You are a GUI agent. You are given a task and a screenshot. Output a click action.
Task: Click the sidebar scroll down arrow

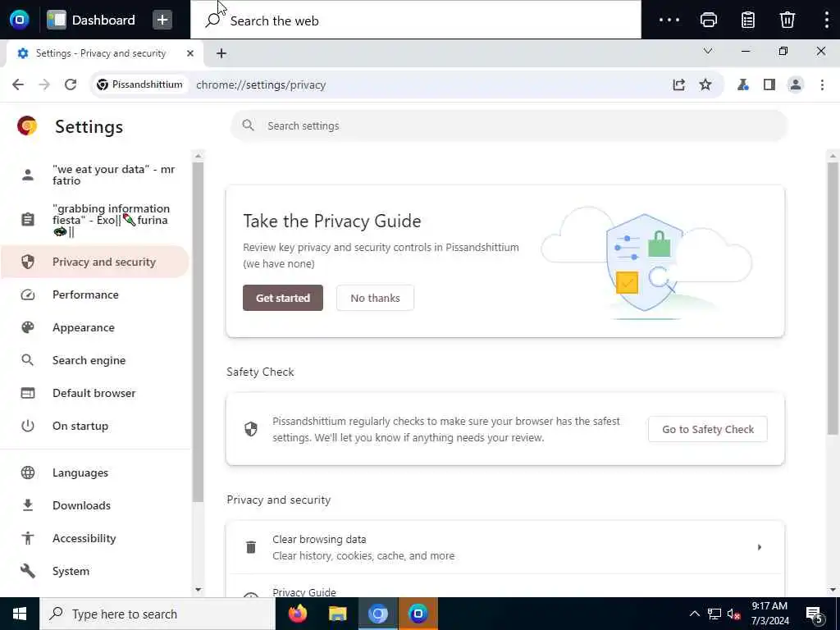199,589
